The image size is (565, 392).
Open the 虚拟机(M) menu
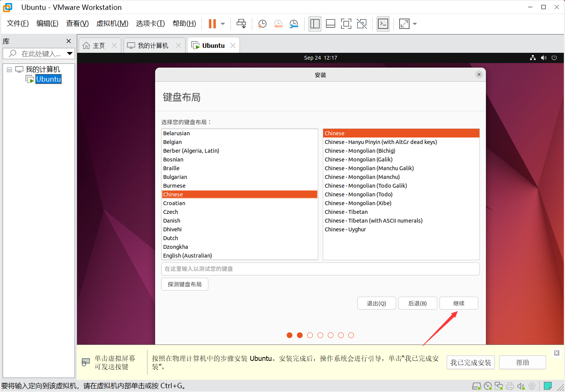pyautogui.click(x=113, y=24)
